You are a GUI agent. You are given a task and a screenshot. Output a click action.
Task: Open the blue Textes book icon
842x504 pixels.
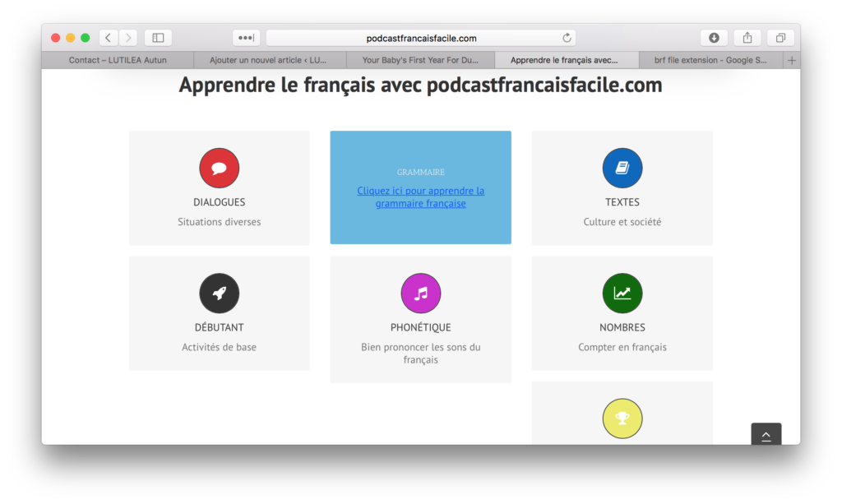[x=622, y=168]
